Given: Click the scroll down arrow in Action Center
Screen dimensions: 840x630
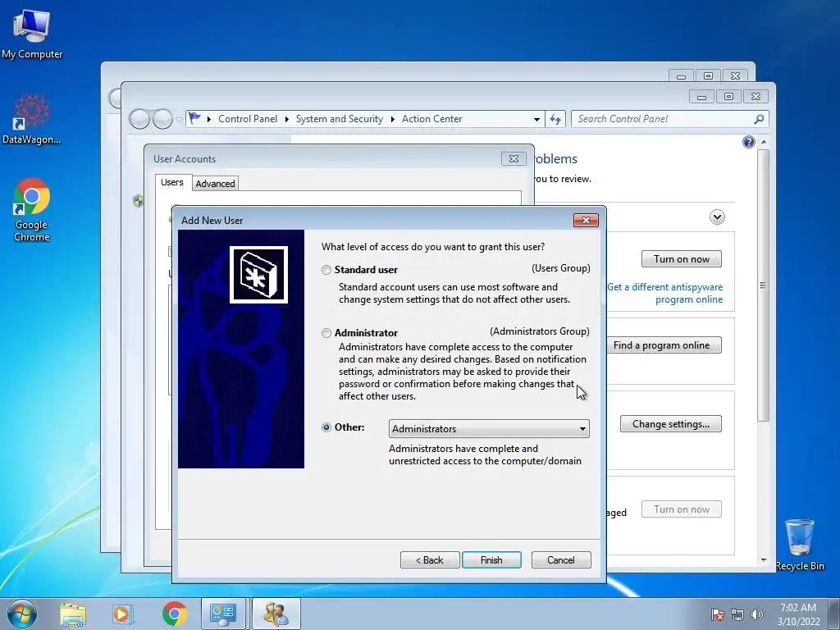Looking at the screenshot, I should [x=764, y=560].
